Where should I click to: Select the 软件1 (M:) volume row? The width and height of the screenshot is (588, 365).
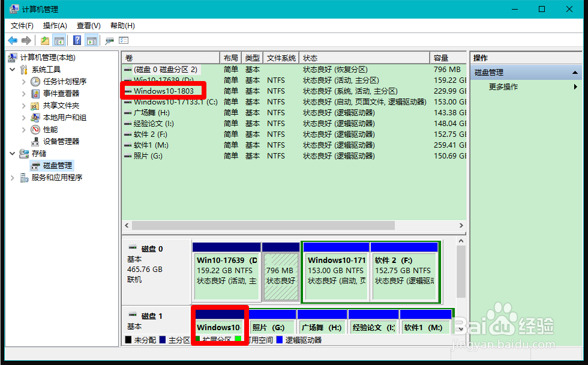pyautogui.click(x=294, y=145)
